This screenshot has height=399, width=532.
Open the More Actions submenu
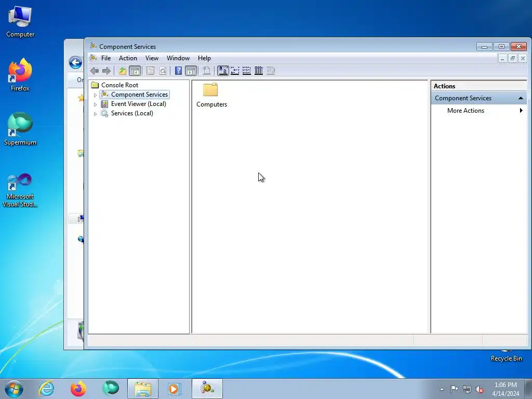click(x=478, y=111)
